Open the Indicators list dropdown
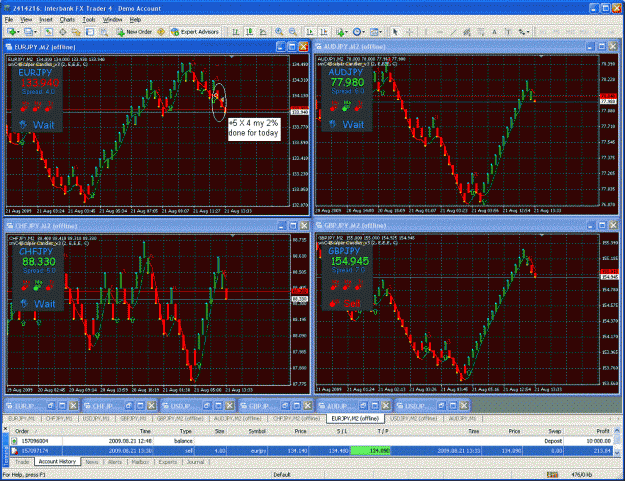Screen dimensions: 625x481 pos(341,32)
